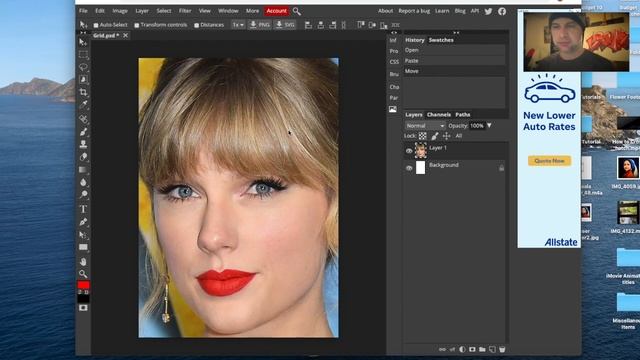Open the Report a bug link

point(414,11)
